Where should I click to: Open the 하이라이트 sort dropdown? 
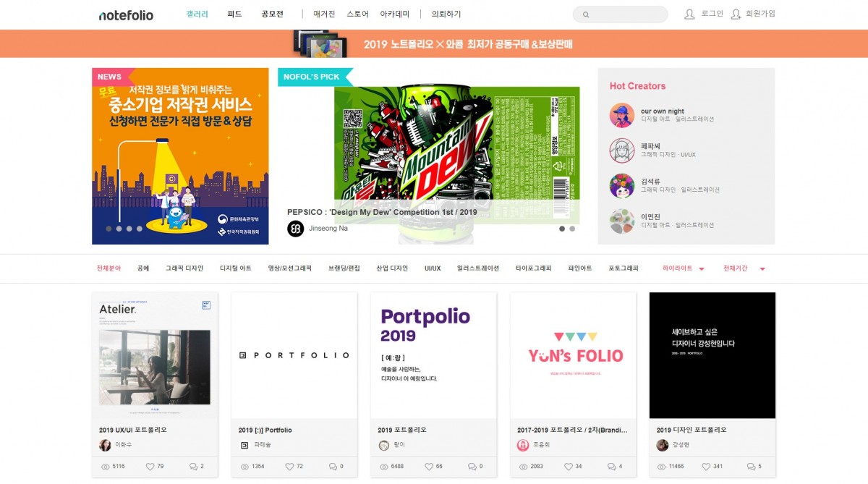pyautogui.click(x=683, y=268)
